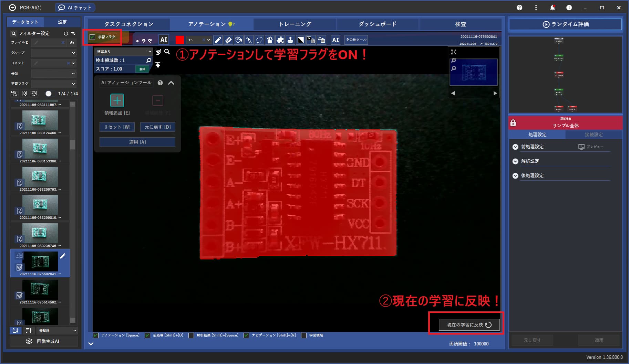This screenshot has width=629, height=364.
Task: Open the グループ filter dropdown
Action: click(x=54, y=53)
